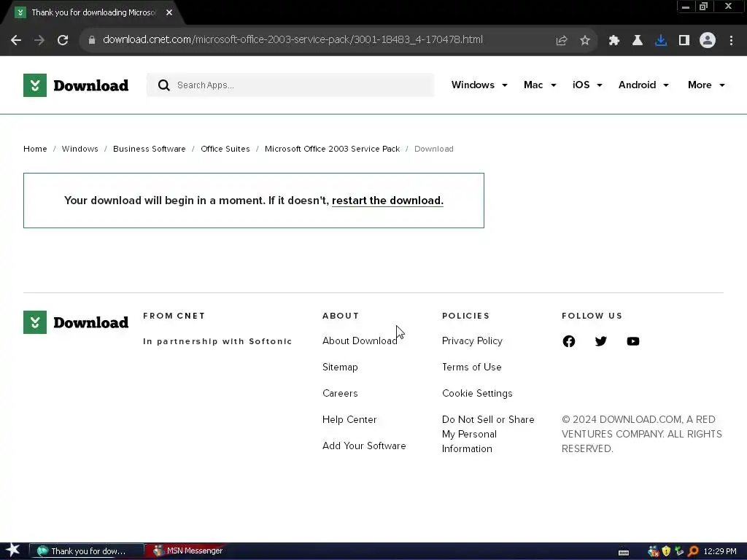This screenshot has height=560, width=747.
Task: Click the 12:29 PM clock
Action: tap(720, 551)
